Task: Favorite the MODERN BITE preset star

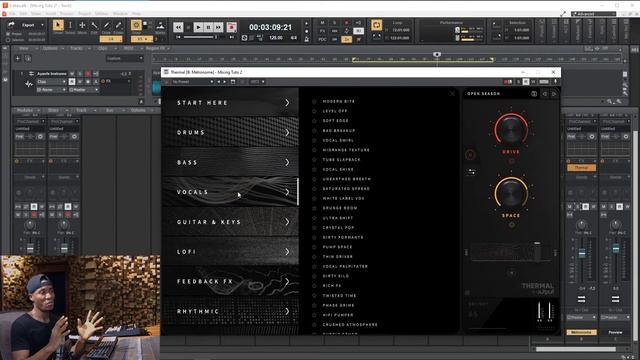Action: 314,101
